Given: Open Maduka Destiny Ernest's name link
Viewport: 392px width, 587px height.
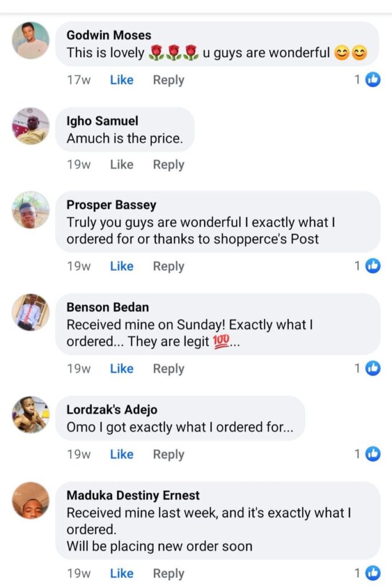Looking at the screenshot, I should click(x=133, y=495).
